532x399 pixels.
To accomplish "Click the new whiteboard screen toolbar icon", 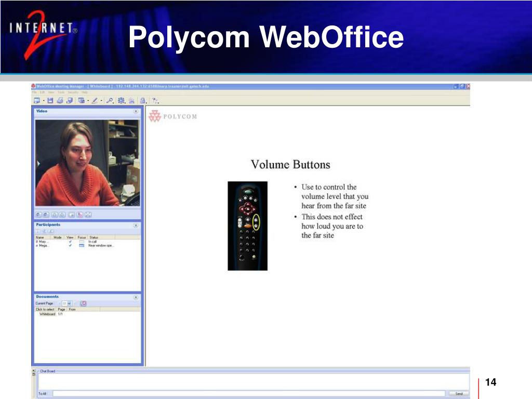I will tap(37, 100).
